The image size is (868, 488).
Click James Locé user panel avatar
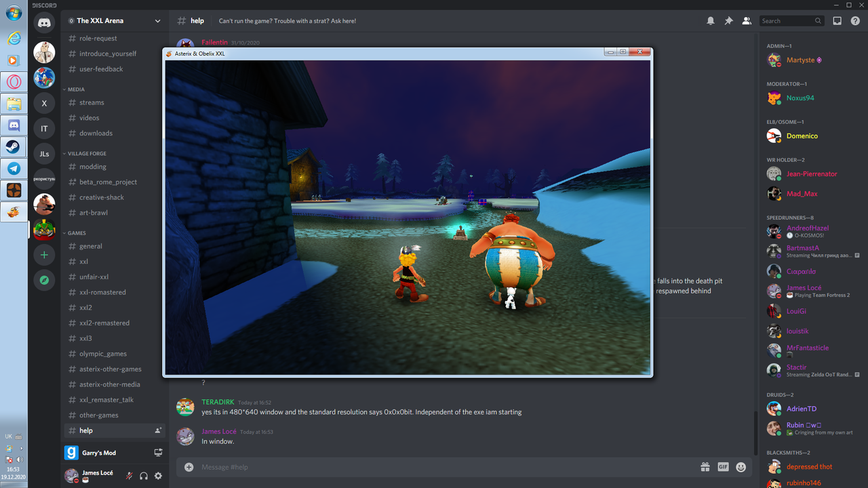pyautogui.click(x=71, y=476)
